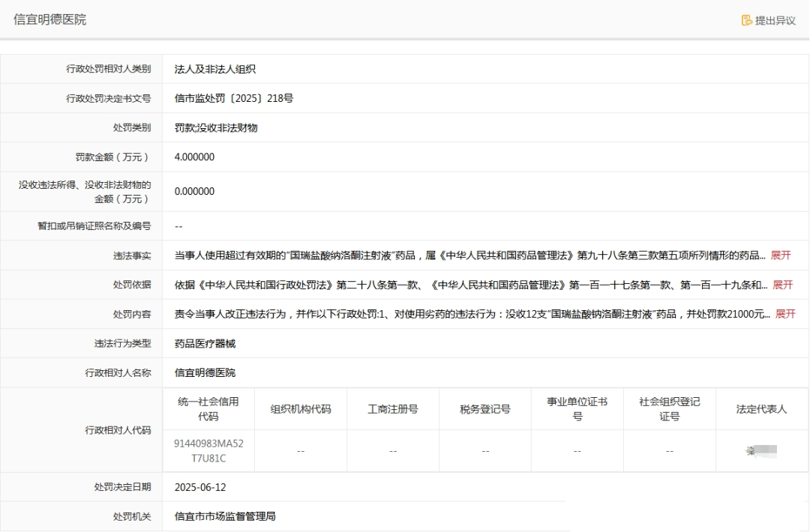The width and height of the screenshot is (810, 532).
Task: Click the confiscated amount 0.000000 value
Action: pos(194,191)
